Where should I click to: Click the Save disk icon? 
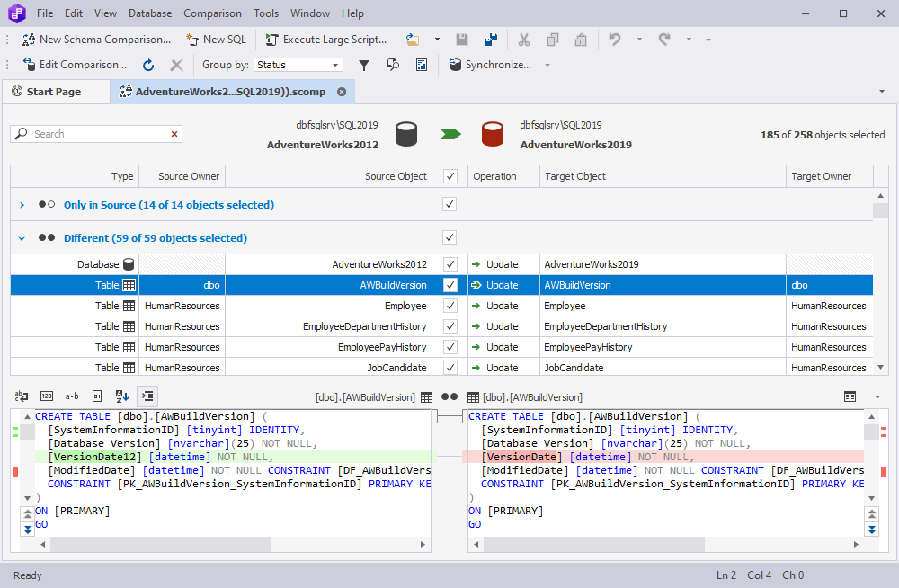coord(461,40)
